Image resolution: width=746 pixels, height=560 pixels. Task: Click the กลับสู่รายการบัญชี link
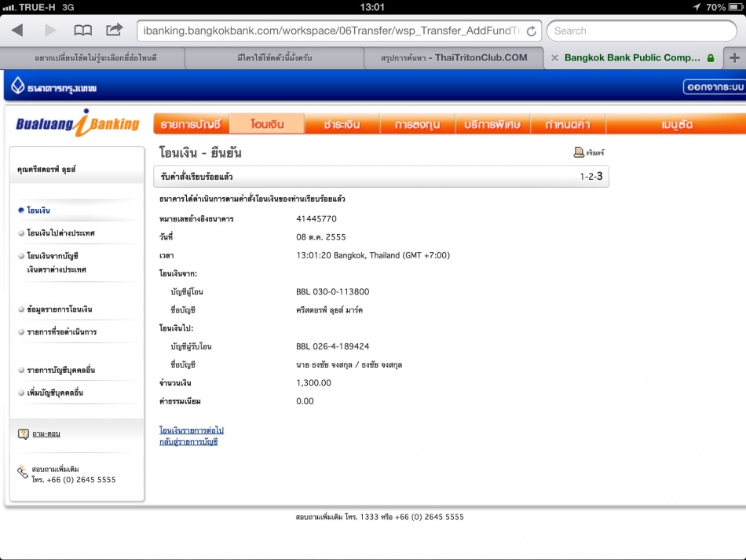[x=188, y=441]
